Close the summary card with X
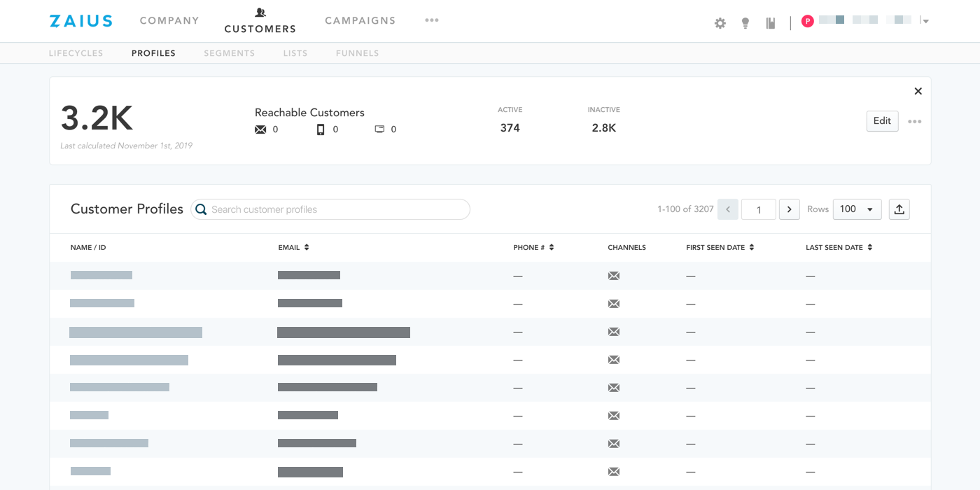The height and width of the screenshot is (490, 980). pyautogui.click(x=918, y=91)
